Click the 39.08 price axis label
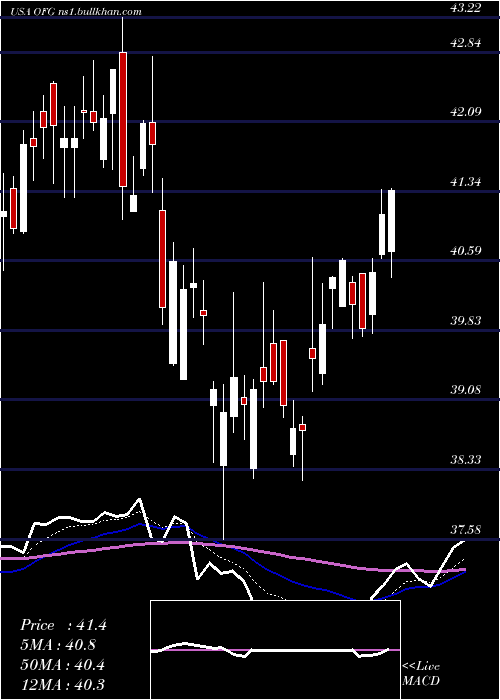500x700 pixels. point(466,390)
